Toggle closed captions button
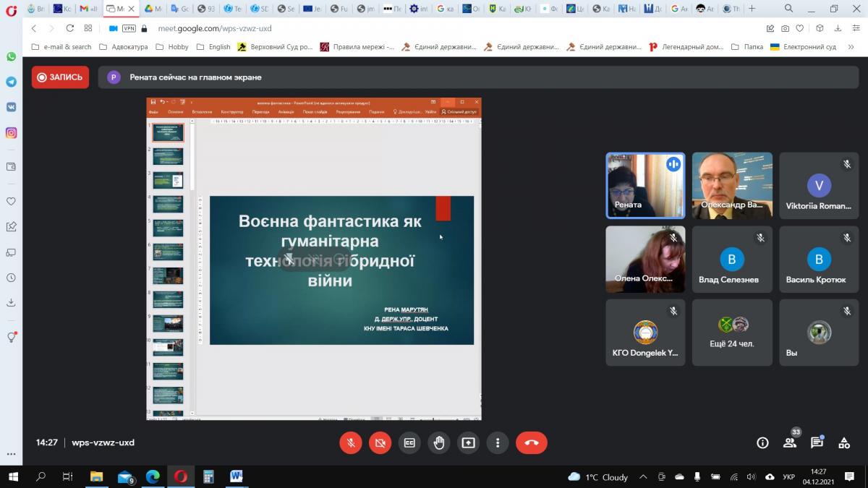868x488 pixels. click(x=409, y=442)
